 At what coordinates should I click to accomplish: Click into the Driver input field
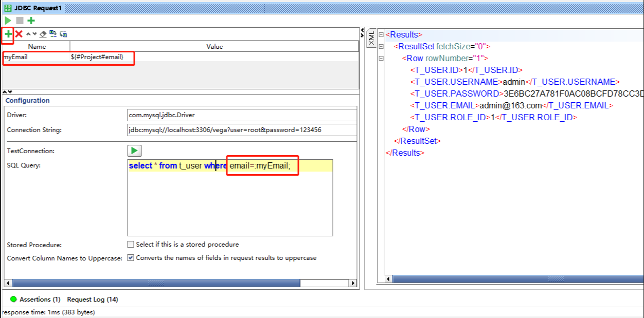click(242, 115)
